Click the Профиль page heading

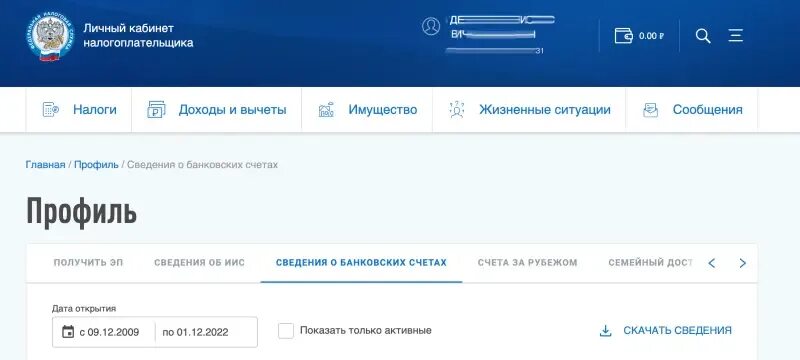tap(82, 212)
